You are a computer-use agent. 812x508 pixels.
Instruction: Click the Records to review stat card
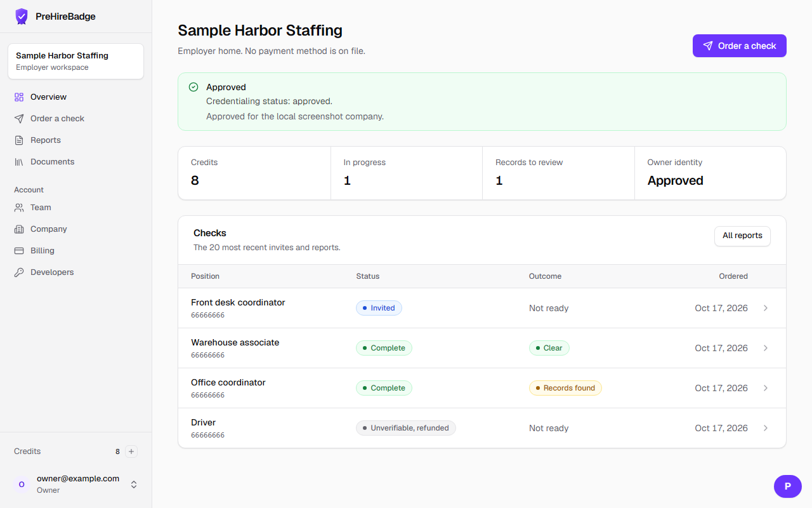click(558, 173)
